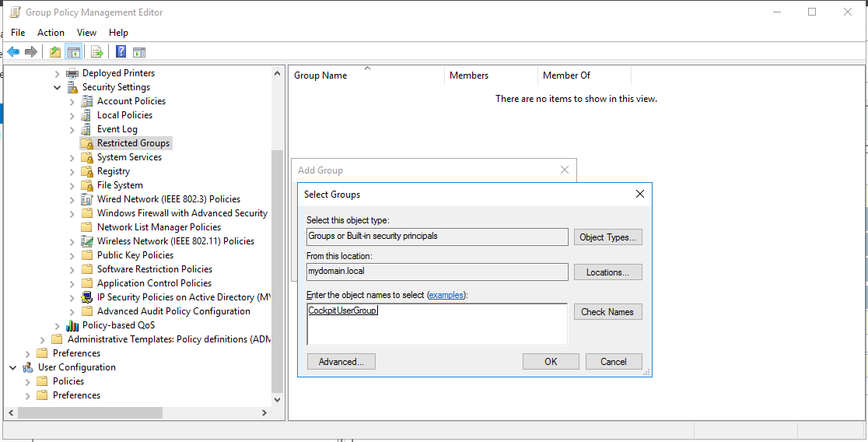Screen dimensions: 868x442
Task: Expand the Advanced Audit Policy Configuration node
Action: [72, 312]
